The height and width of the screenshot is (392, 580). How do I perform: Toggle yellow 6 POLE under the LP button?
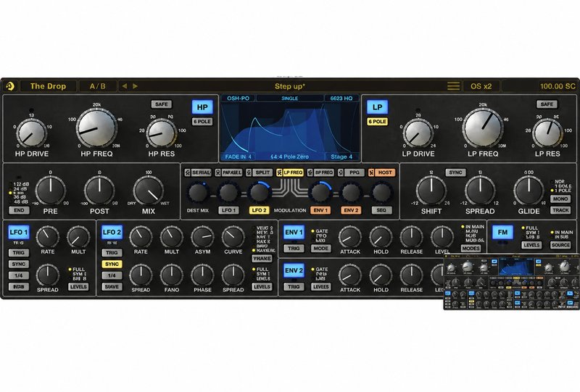coord(377,121)
